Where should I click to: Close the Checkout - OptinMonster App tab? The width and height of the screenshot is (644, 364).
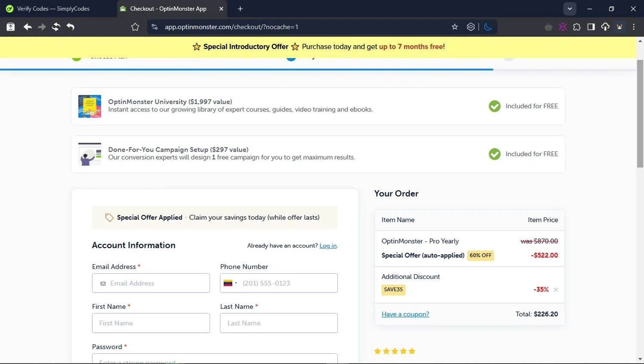(x=221, y=9)
